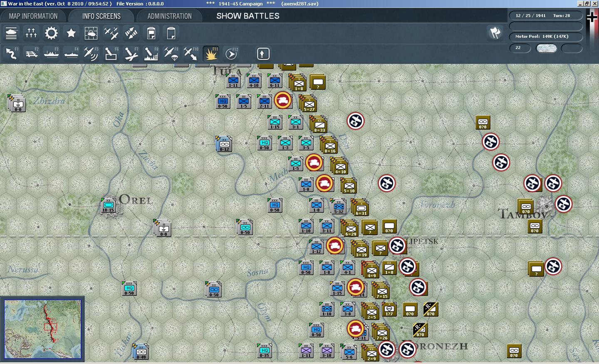Select the Soviet 4=10 stack

pos(339,166)
